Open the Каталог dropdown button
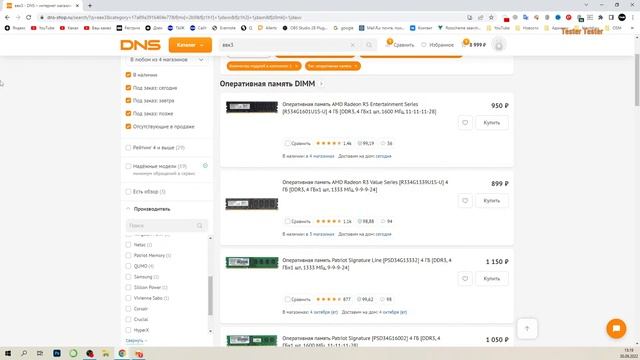The height and width of the screenshot is (360, 640). 190,45
